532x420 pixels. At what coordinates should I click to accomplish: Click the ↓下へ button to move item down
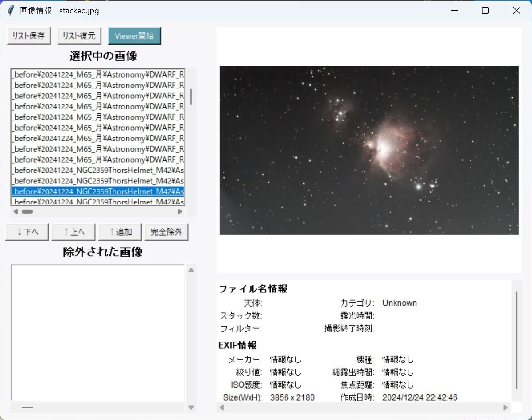pyautogui.click(x=27, y=232)
